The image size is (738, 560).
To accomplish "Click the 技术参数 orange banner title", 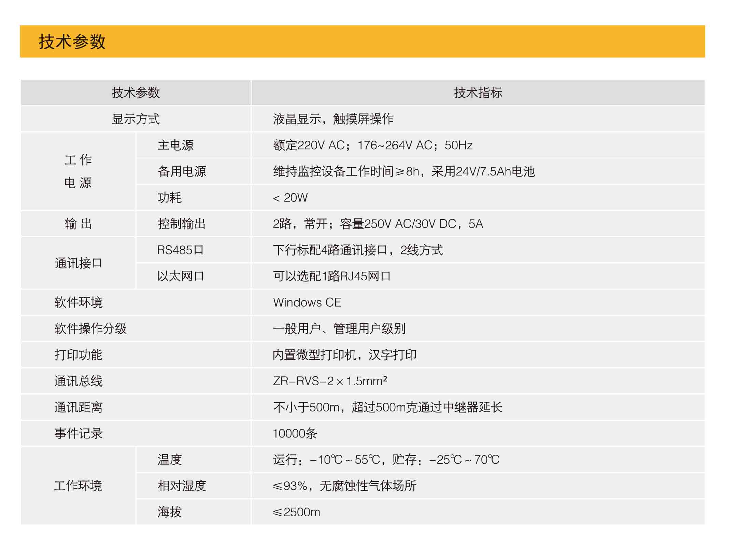I will click(72, 42).
